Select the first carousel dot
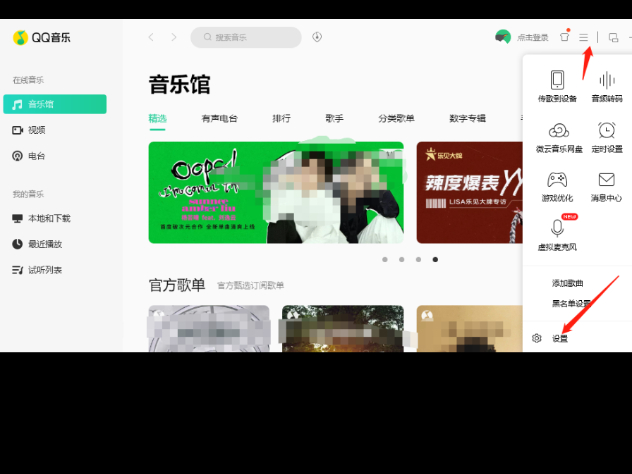The height and width of the screenshot is (474, 632). click(x=385, y=260)
